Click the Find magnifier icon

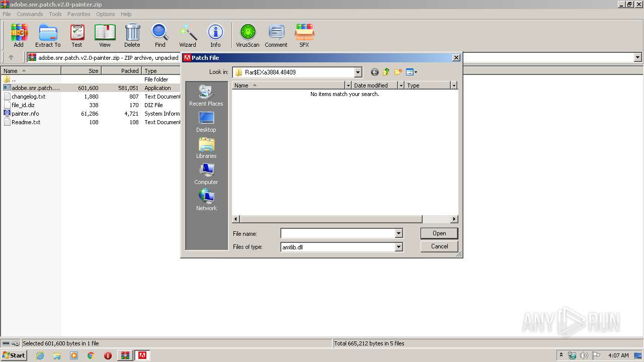[x=160, y=35]
